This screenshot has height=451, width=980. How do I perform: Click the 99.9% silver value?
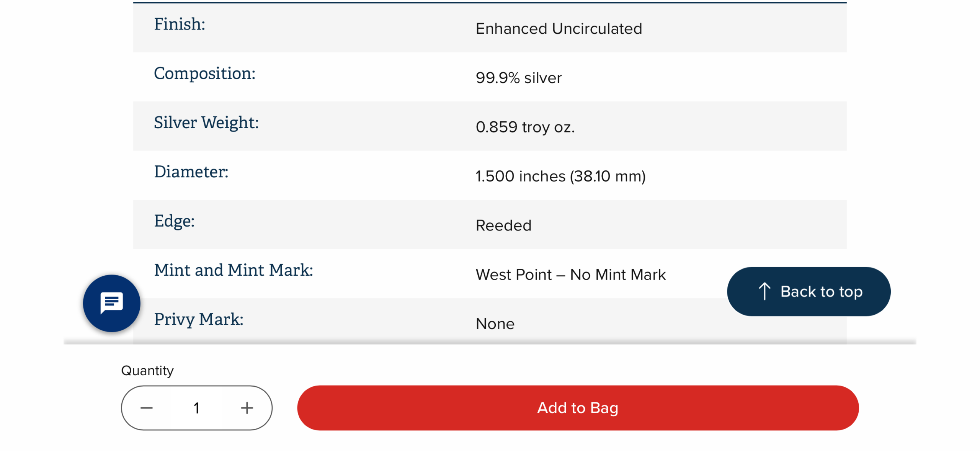518,78
